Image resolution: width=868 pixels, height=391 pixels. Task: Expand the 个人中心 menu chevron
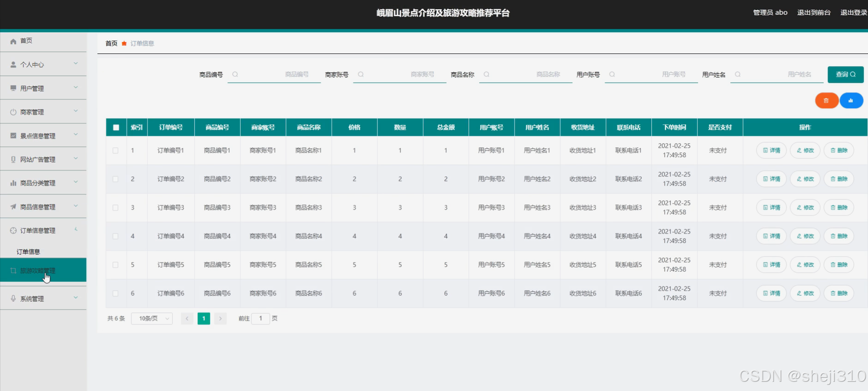pos(76,64)
